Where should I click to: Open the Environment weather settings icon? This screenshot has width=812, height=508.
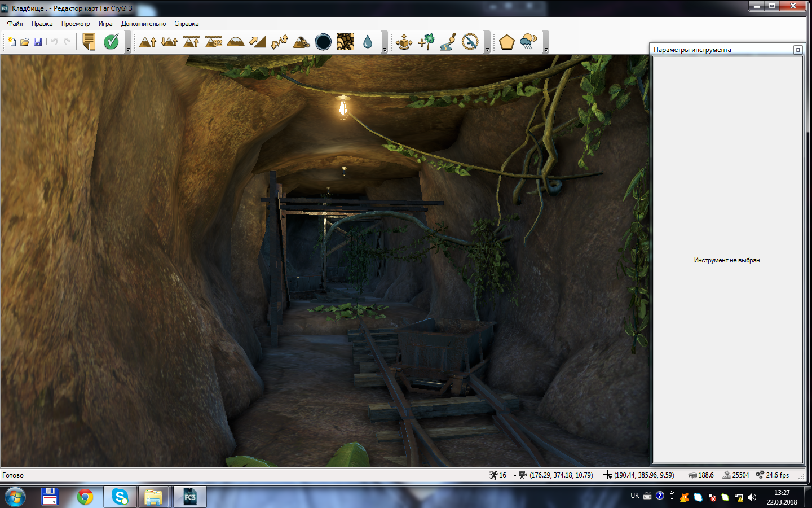[x=528, y=42]
